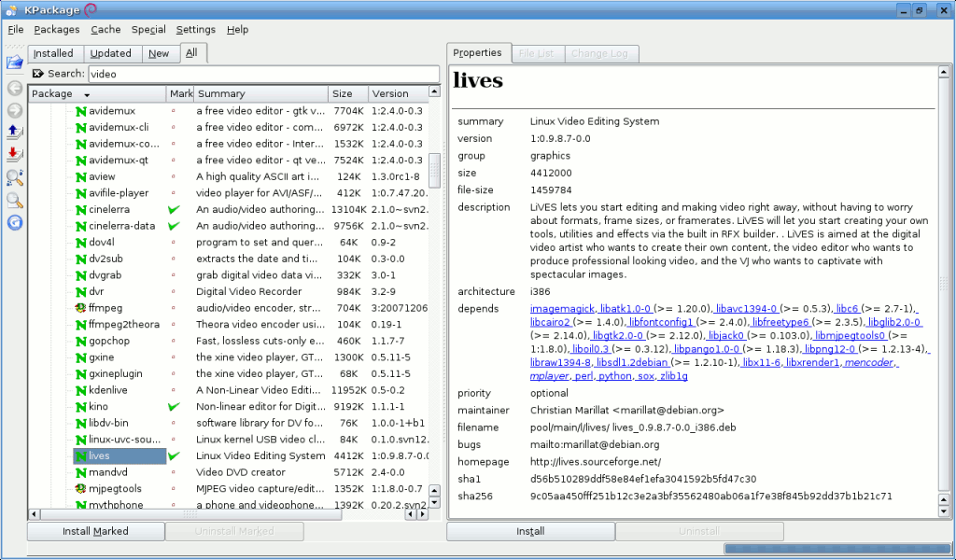Click the N icon next to cinelerra

[x=80, y=210]
